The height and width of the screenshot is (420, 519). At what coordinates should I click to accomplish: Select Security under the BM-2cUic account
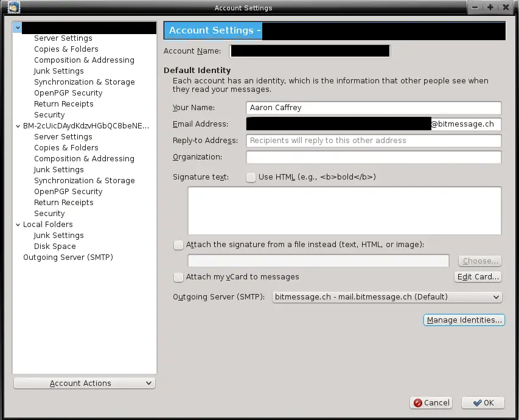(x=49, y=213)
